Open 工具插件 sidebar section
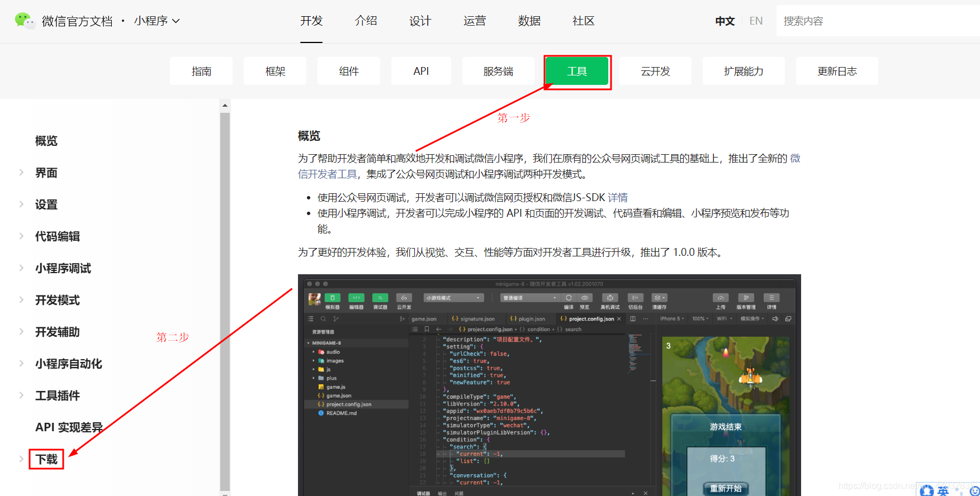This screenshot has height=496, width=980. point(58,395)
